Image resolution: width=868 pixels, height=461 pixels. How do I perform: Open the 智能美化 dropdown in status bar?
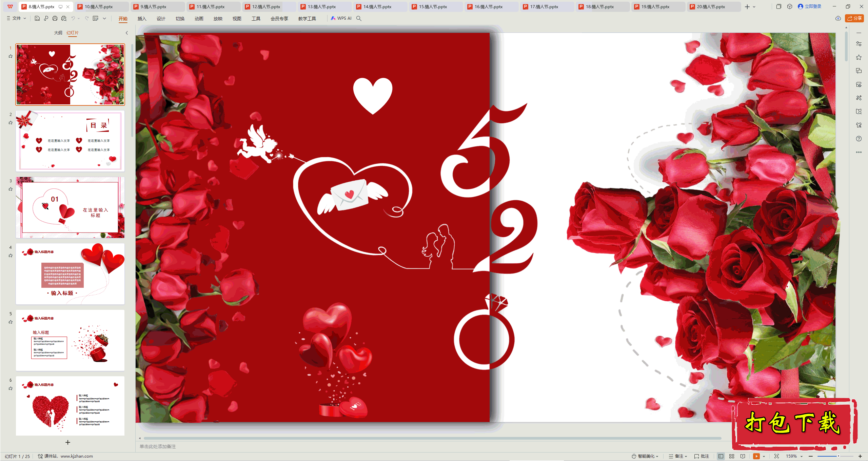[645, 456]
